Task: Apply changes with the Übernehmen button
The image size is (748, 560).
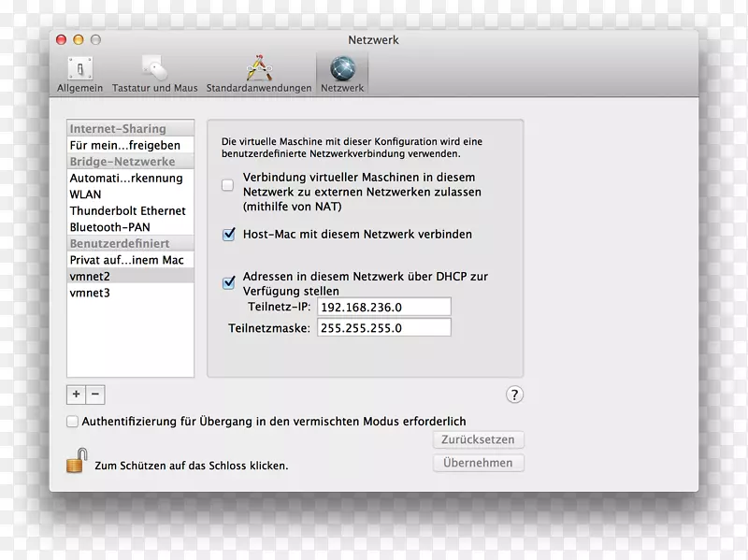Action: click(478, 462)
